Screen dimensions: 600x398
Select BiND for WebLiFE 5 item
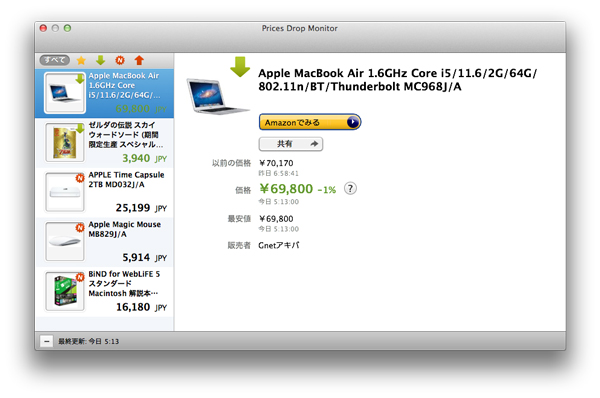click(104, 292)
